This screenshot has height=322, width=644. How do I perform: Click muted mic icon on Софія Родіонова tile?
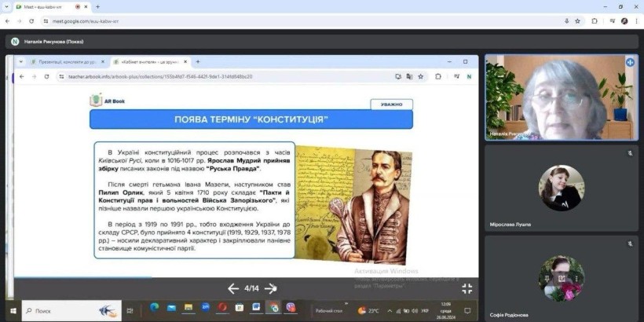coord(630,243)
